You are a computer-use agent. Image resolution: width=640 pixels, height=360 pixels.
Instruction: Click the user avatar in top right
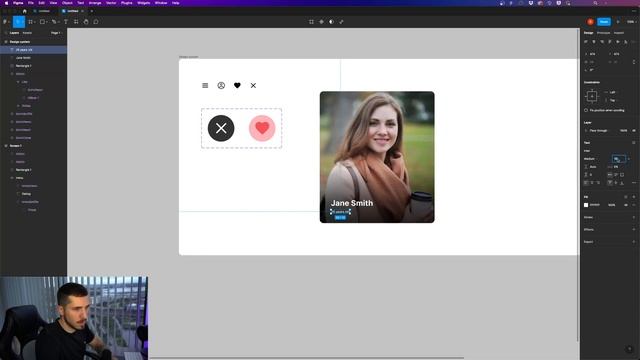[590, 22]
